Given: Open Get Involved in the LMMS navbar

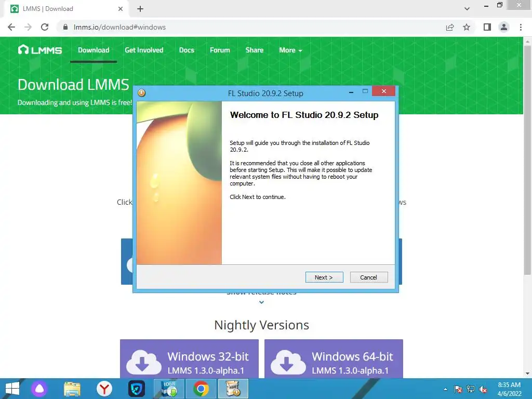Looking at the screenshot, I should (x=144, y=50).
